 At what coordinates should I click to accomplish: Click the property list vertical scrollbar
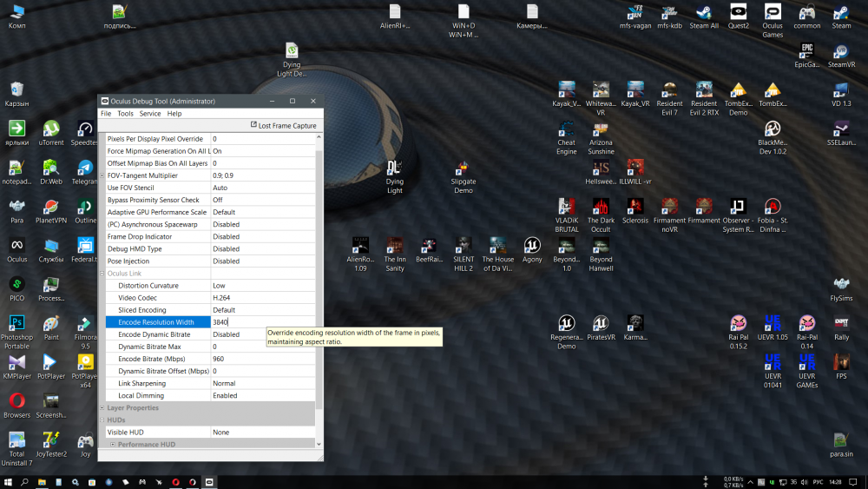coord(319,278)
